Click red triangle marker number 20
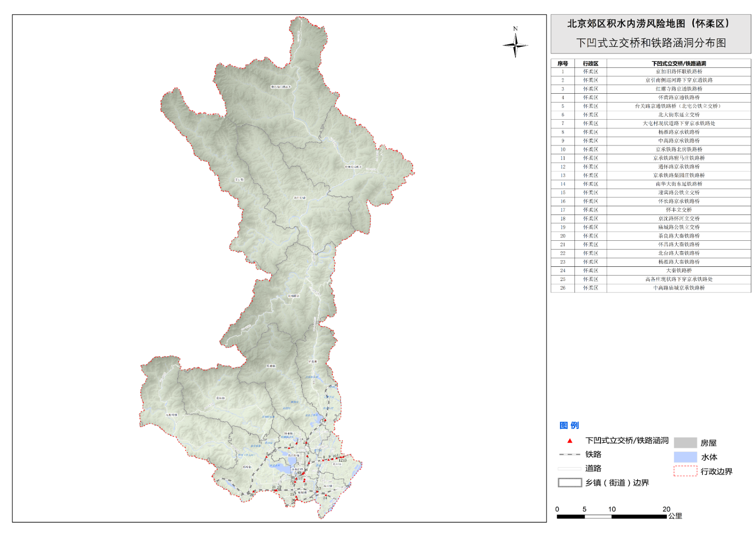The height and width of the screenshot is (535, 756). [253, 492]
